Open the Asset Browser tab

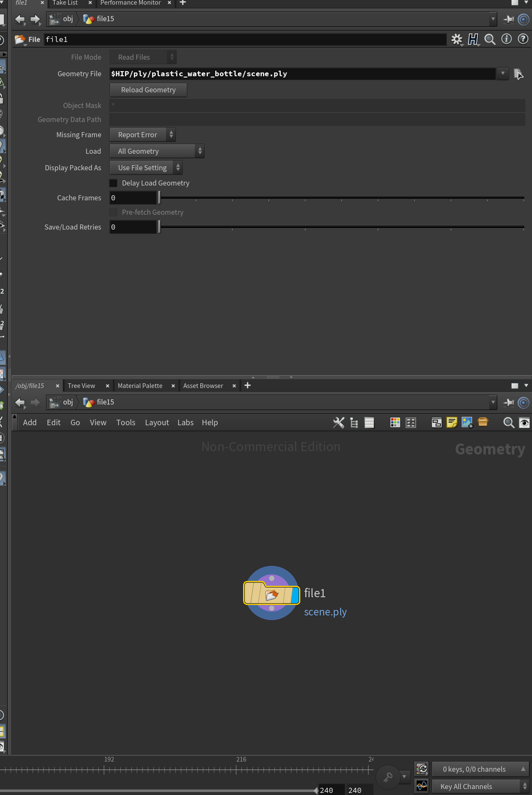coord(203,386)
